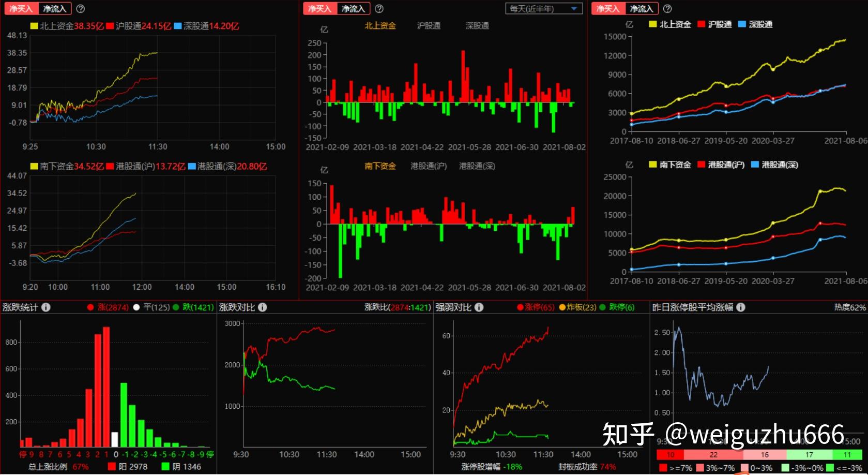Open help icon beside left 净流入 tab
The height and width of the screenshot is (475, 868).
80,9
